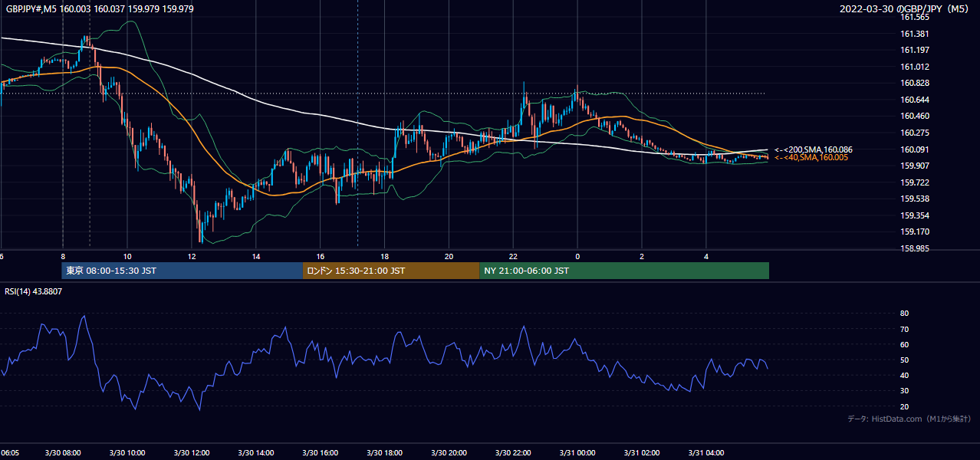Click the RSI 80 level label
Viewport: 980px width, 460px height.
(x=904, y=314)
